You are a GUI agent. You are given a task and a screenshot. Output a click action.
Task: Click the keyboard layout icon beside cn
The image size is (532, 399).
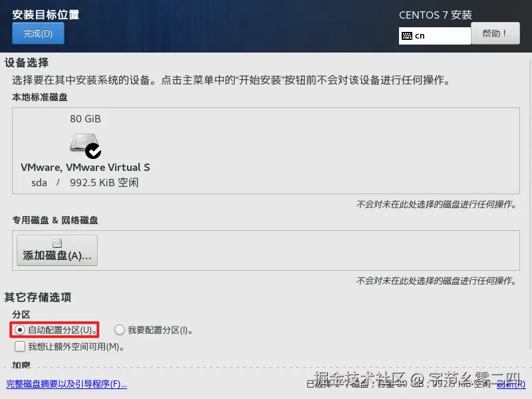tap(407, 36)
